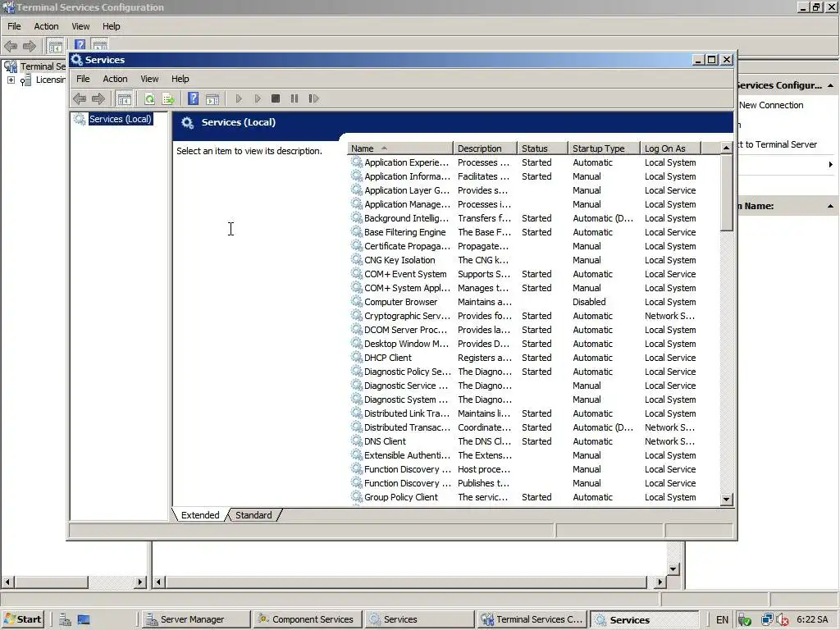Click Help icon in Terminal Services Configuration toolbar
The height and width of the screenshot is (630, 840).
coord(80,46)
